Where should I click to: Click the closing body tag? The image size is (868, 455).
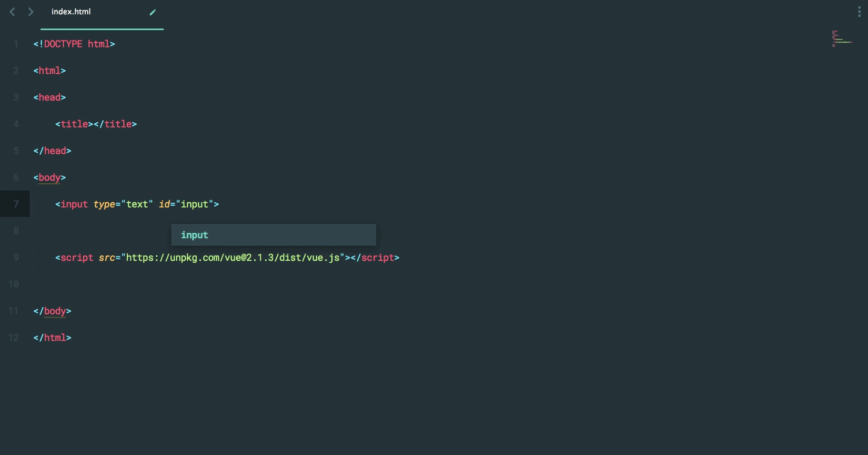52,311
